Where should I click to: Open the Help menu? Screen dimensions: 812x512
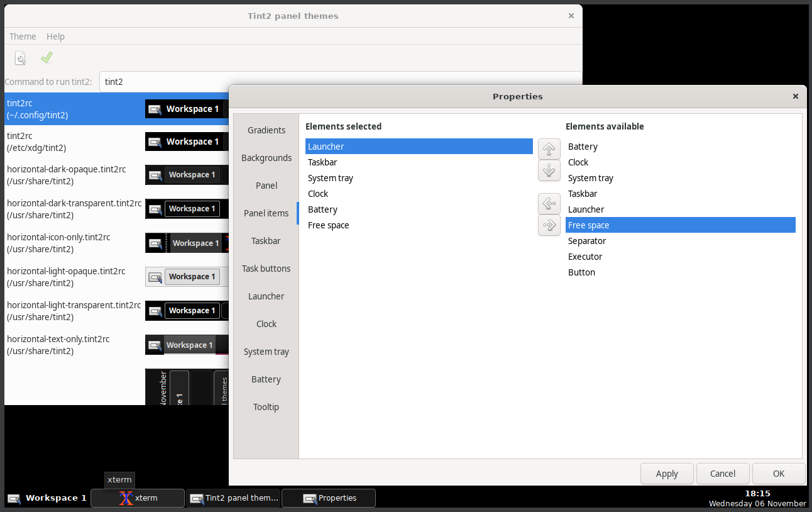coord(55,36)
